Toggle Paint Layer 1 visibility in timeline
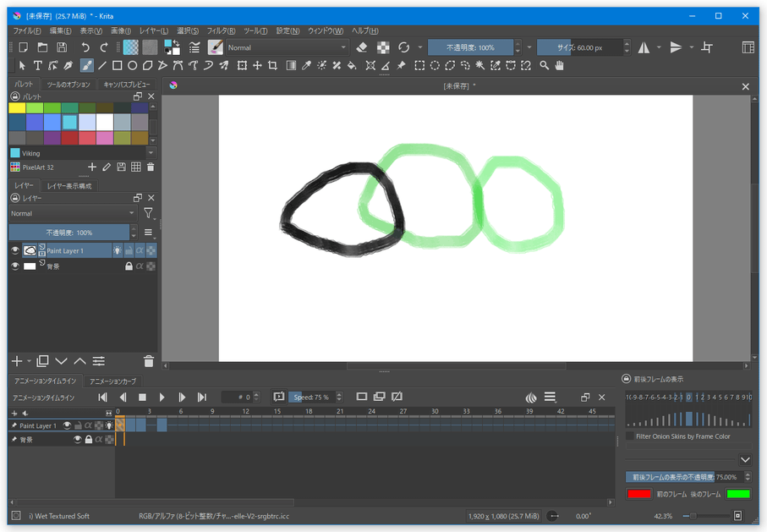This screenshot has height=532, width=767. [x=67, y=425]
